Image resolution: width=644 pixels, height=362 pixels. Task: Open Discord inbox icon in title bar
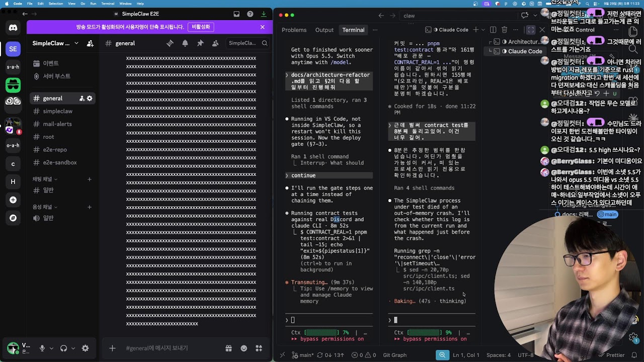point(236,14)
